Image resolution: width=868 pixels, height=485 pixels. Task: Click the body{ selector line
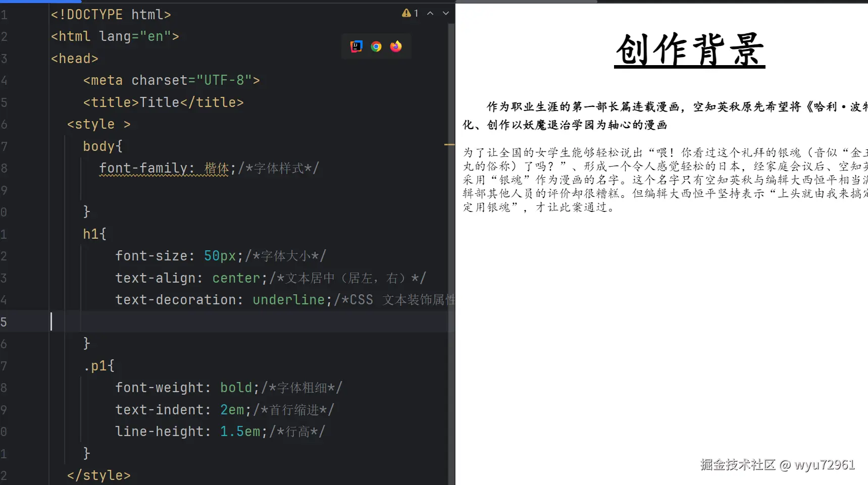(103, 146)
